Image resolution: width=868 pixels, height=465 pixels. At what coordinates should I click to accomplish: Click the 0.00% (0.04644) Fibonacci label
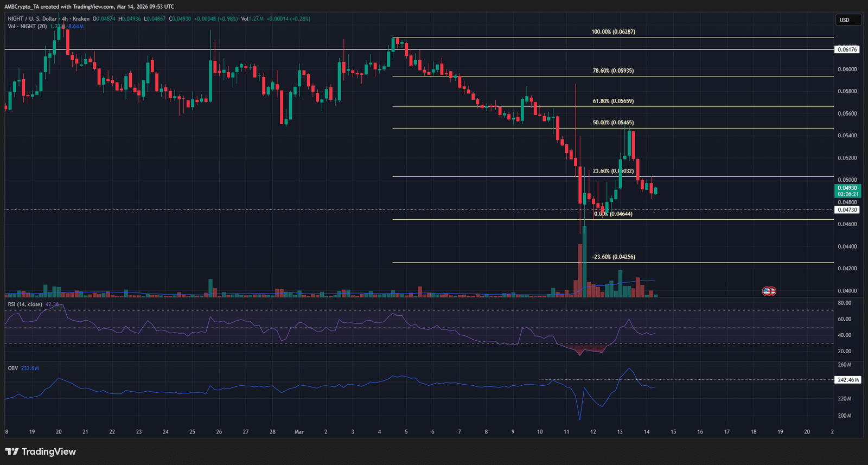coord(613,214)
